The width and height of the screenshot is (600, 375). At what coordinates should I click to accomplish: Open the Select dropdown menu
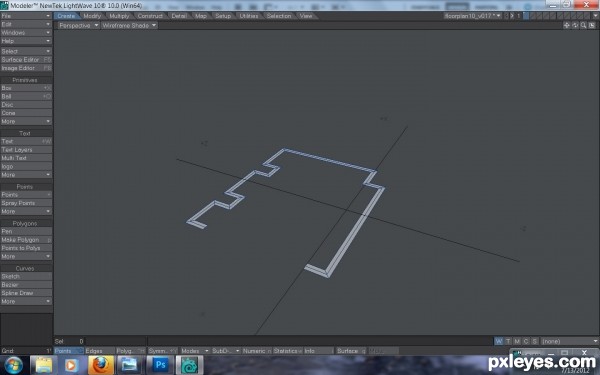26,51
